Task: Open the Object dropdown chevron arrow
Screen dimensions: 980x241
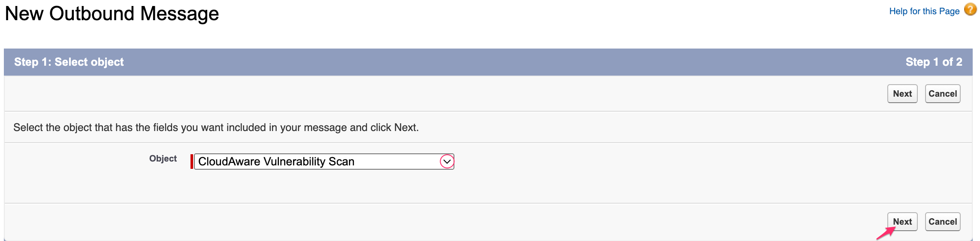Action: [x=447, y=162]
